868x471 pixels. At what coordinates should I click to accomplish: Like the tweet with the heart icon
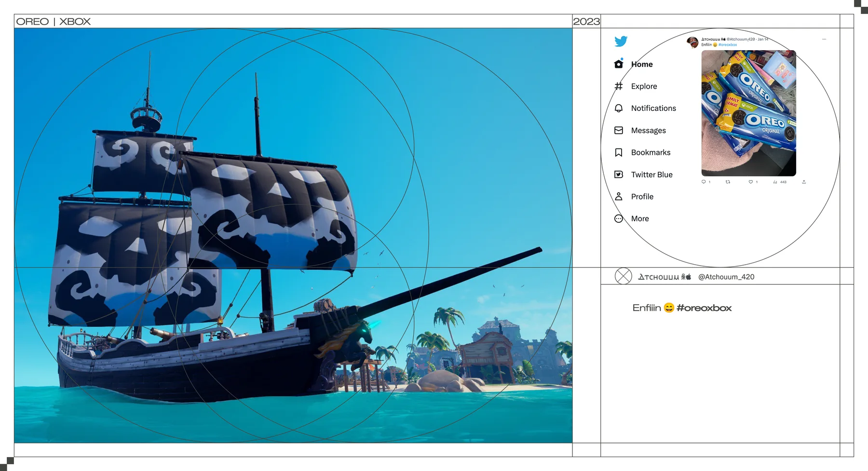click(751, 182)
